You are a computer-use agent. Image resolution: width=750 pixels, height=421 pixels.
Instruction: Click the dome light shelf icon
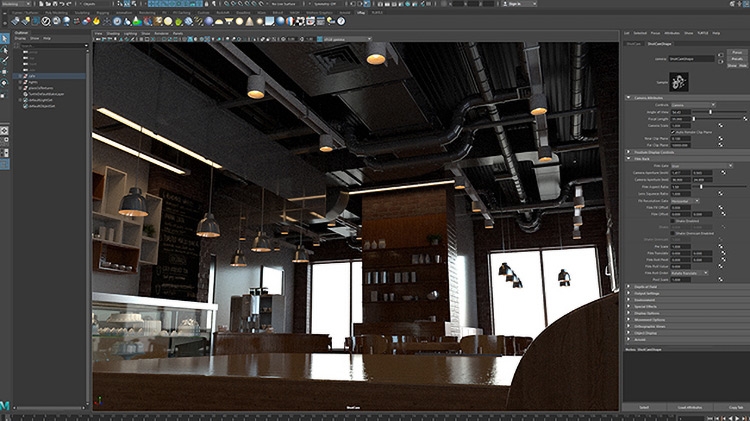[219, 21]
